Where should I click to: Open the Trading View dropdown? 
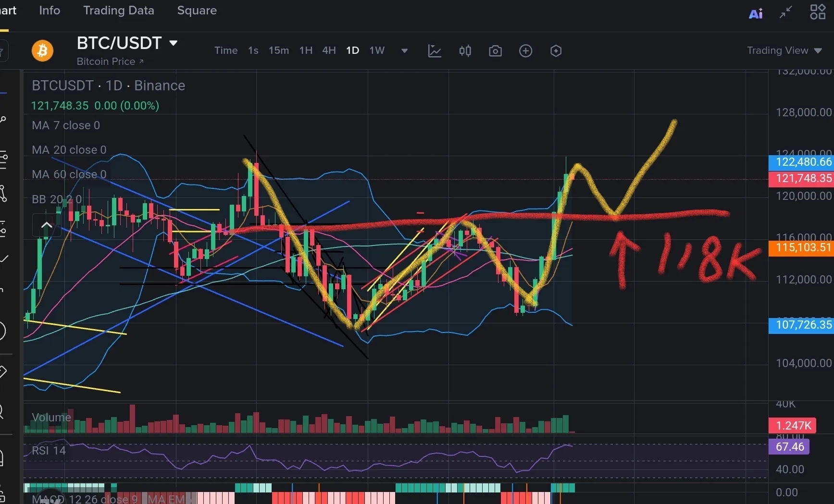(784, 50)
